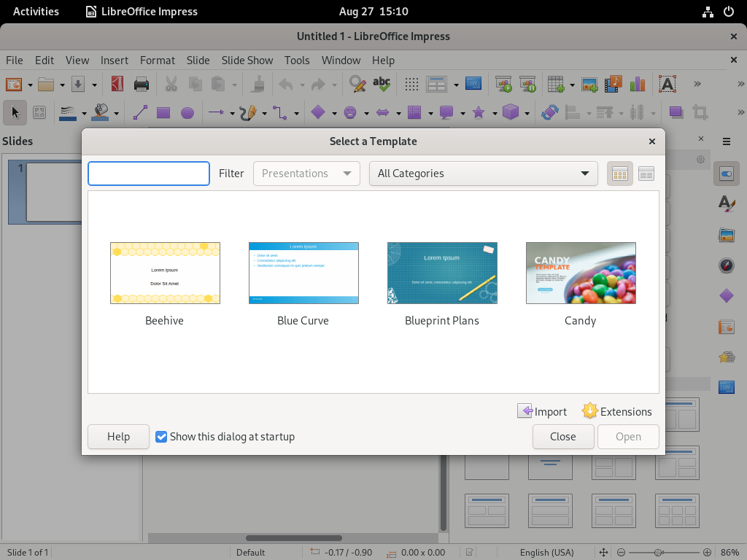Open the sidebar Shapes diamond icon
747x560 pixels.
tap(726, 296)
